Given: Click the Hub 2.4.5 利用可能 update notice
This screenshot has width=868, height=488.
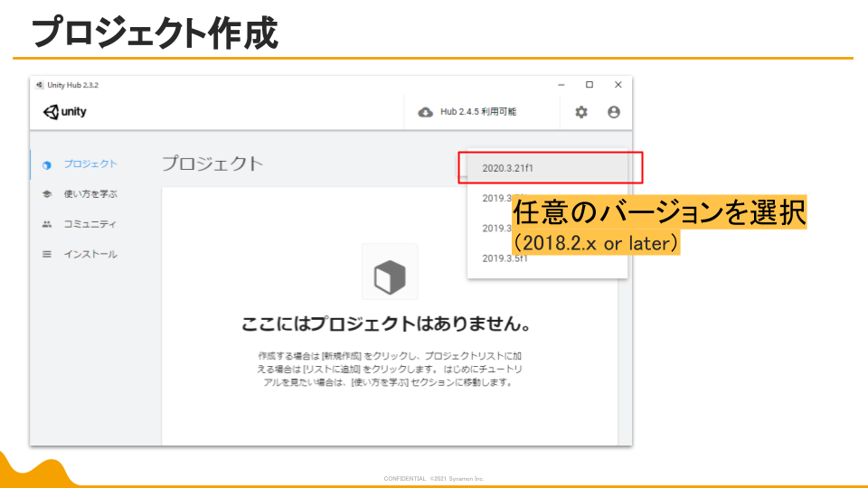Looking at the screenshot, I should coord(477,112).
